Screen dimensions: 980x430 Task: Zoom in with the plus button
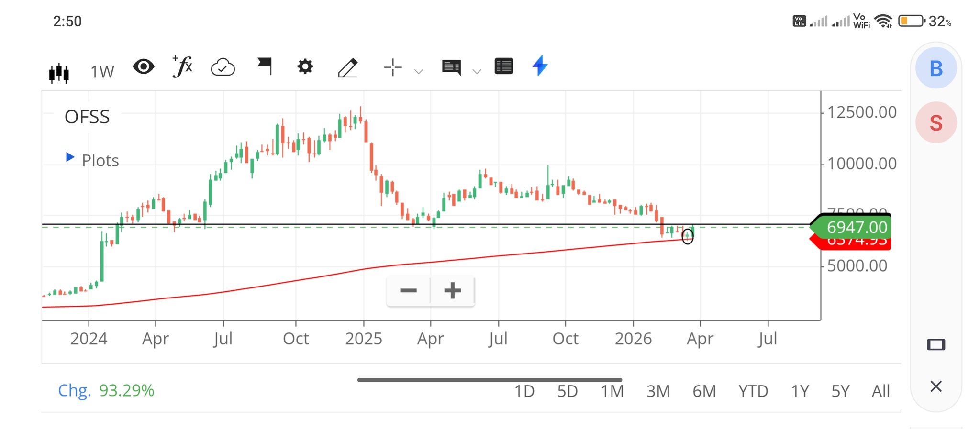(x=452, y=290)
